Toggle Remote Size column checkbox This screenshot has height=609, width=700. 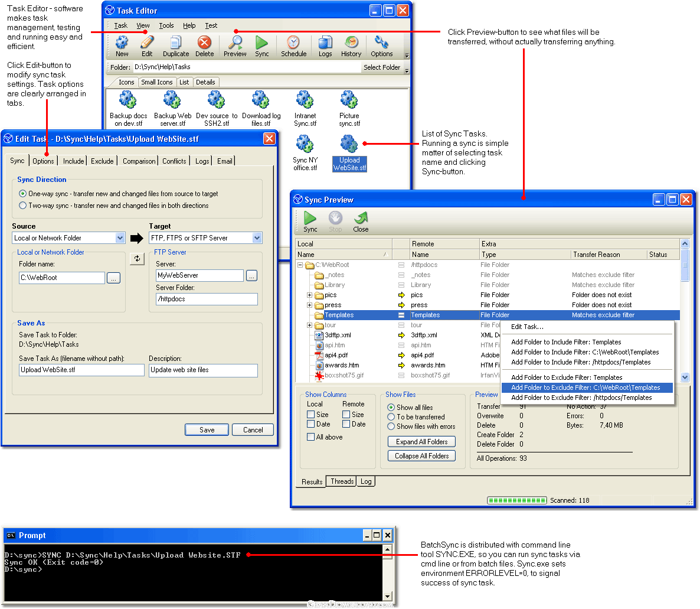(346, 414)
